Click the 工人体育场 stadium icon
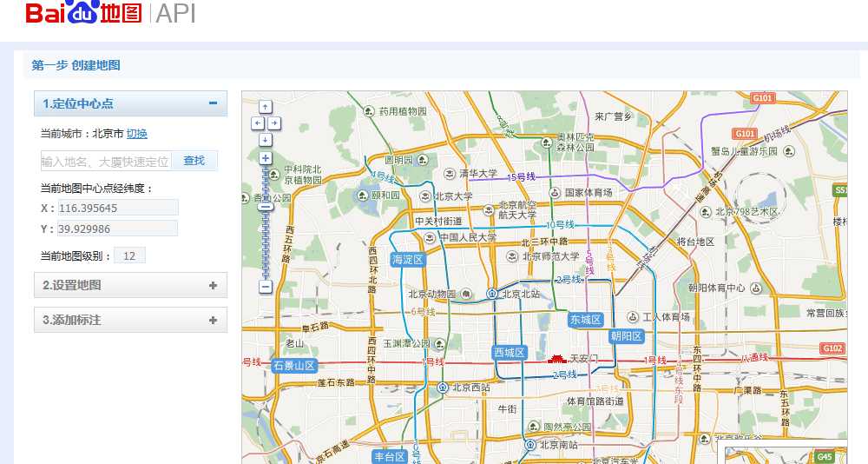Screen dimensions: 868x464 [633, 317]
